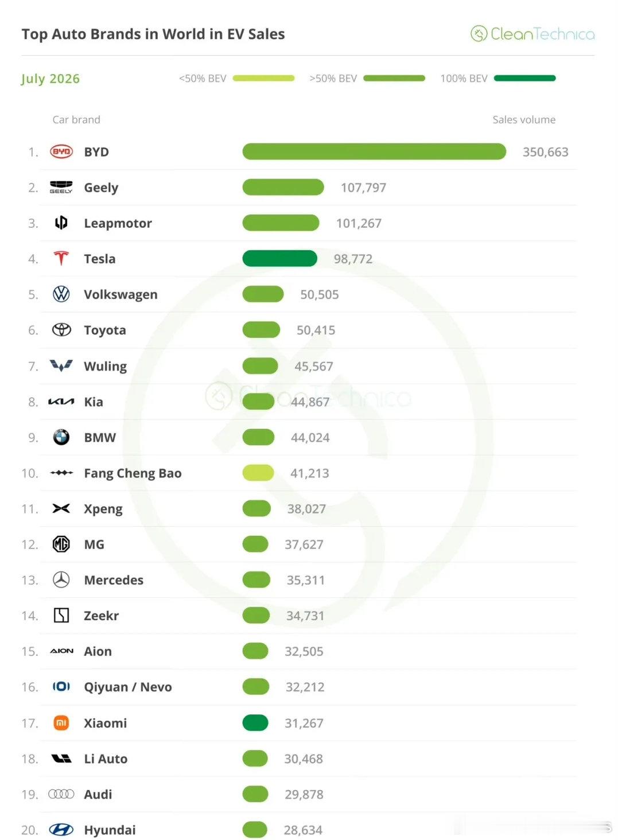618x840 pixels.
Task: Click the Sales volume column header
Action: pos(524,119)
